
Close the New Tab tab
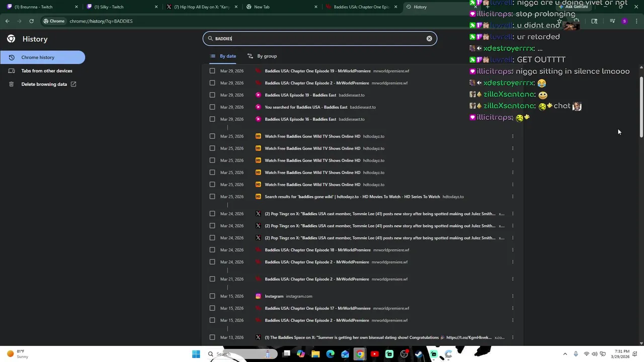tap(316, 7)
